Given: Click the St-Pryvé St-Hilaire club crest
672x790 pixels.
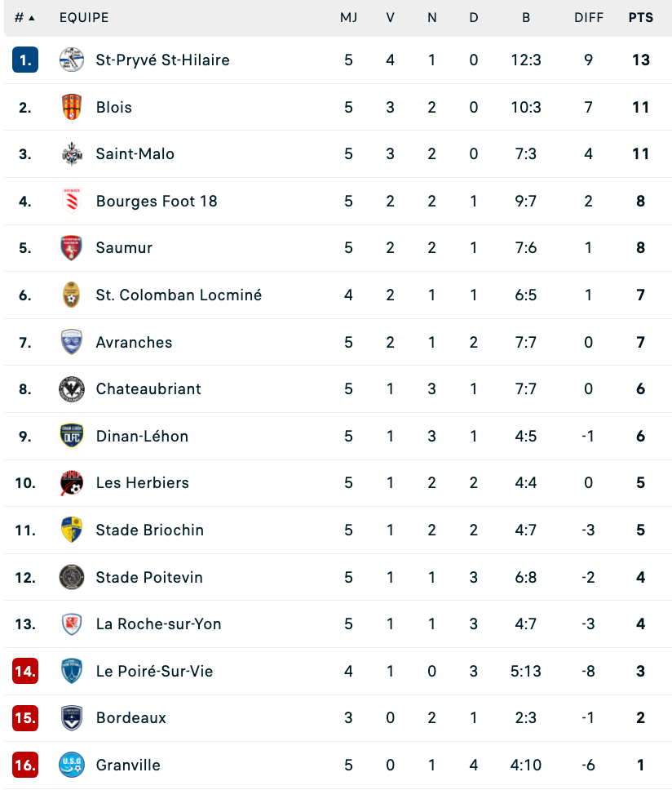Looking at the screenshot, I should click(x=72, y=60).
